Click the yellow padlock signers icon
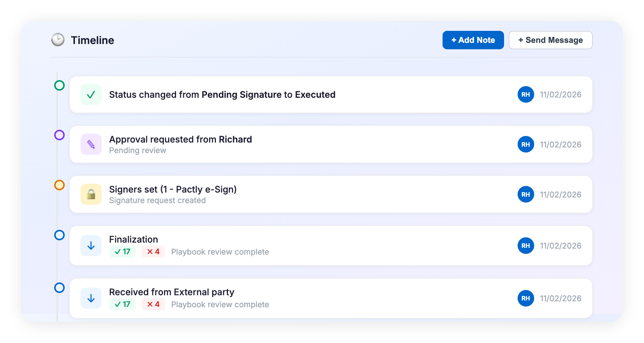Screen dimensions: 644x343 tap(91, 194)
